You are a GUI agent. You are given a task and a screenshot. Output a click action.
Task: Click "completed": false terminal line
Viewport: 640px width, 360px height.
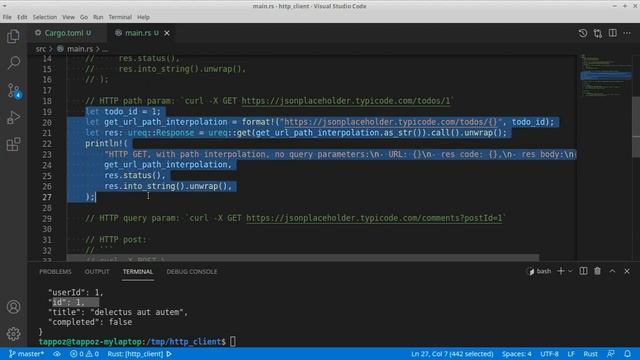(90, 322)
